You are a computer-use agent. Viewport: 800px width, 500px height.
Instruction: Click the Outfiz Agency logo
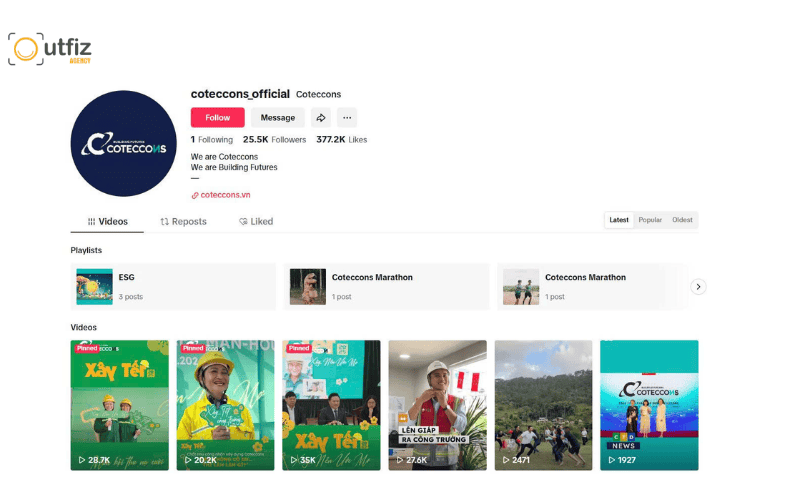click(x=49, y=49)
